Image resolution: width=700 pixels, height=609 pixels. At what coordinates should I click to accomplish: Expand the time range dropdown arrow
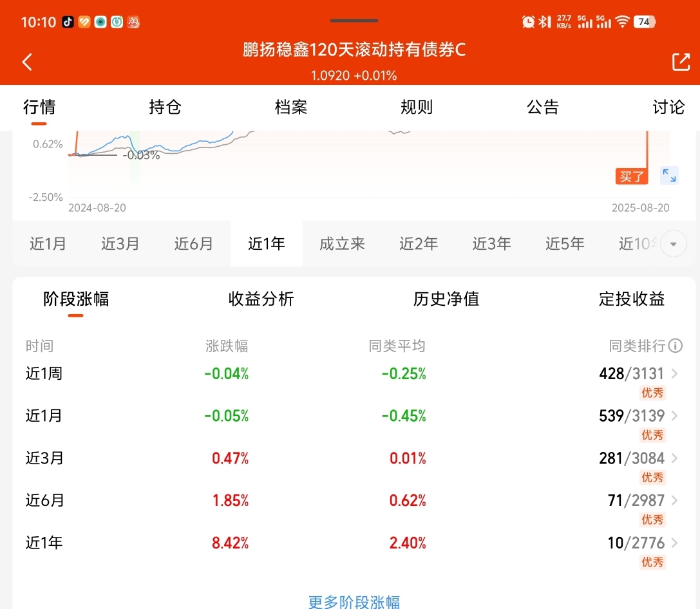(x=673, y=243)
